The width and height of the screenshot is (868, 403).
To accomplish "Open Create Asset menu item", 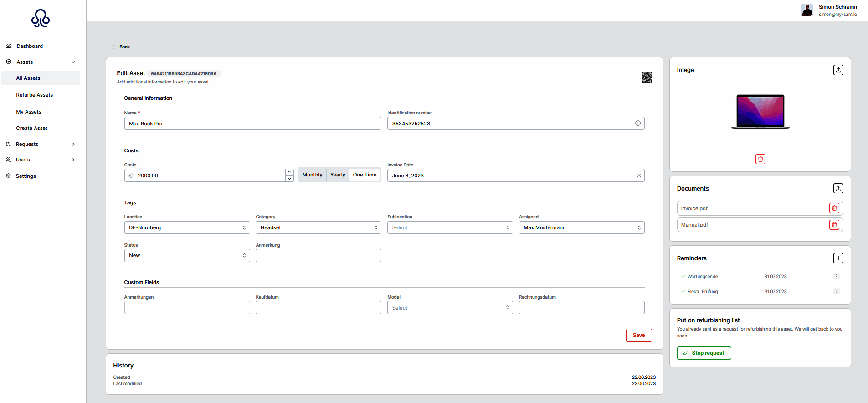I will pyautogui.click(x=32, y=128).
